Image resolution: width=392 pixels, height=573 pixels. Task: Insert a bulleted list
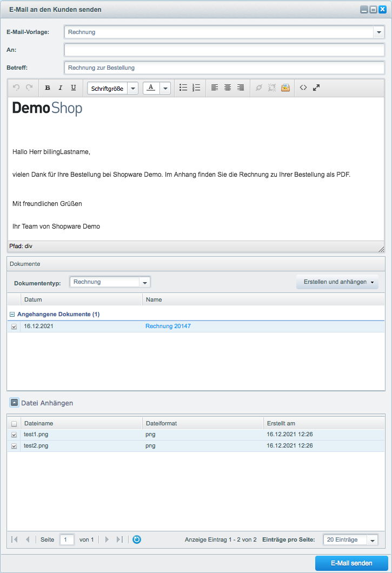(183, 88)
